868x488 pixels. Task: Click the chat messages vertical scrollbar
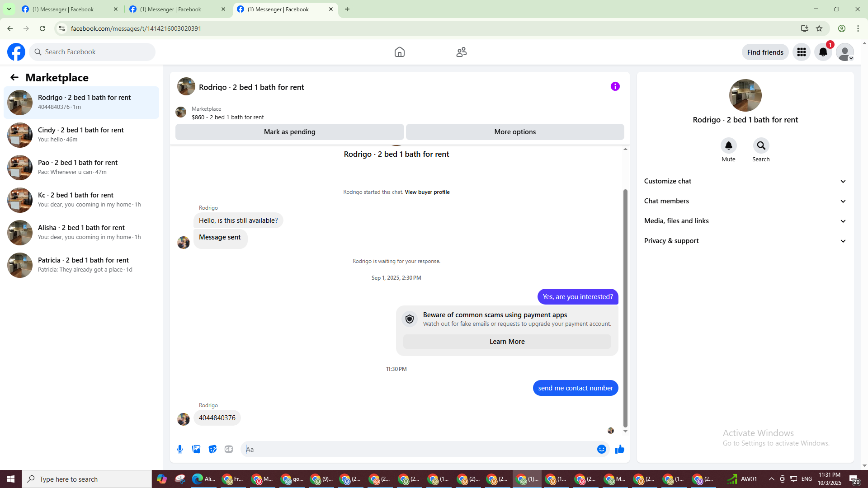(x=625, y=308)
